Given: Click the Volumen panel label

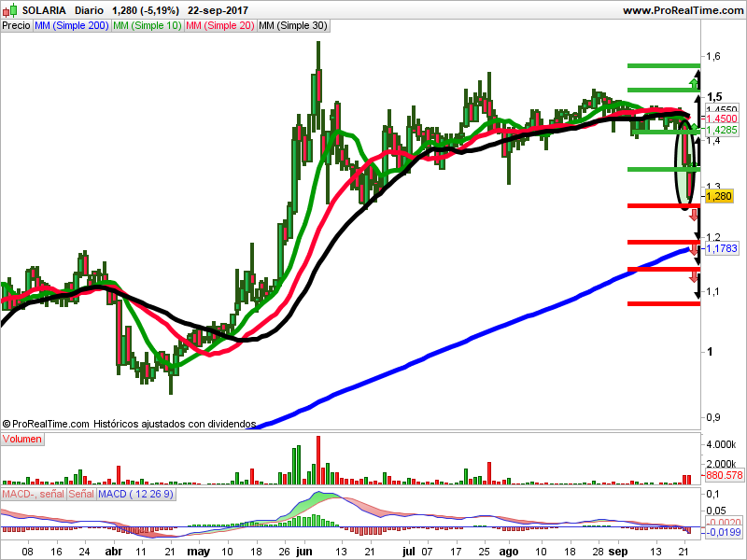Looking at the screenshot, I should point(21,439).
